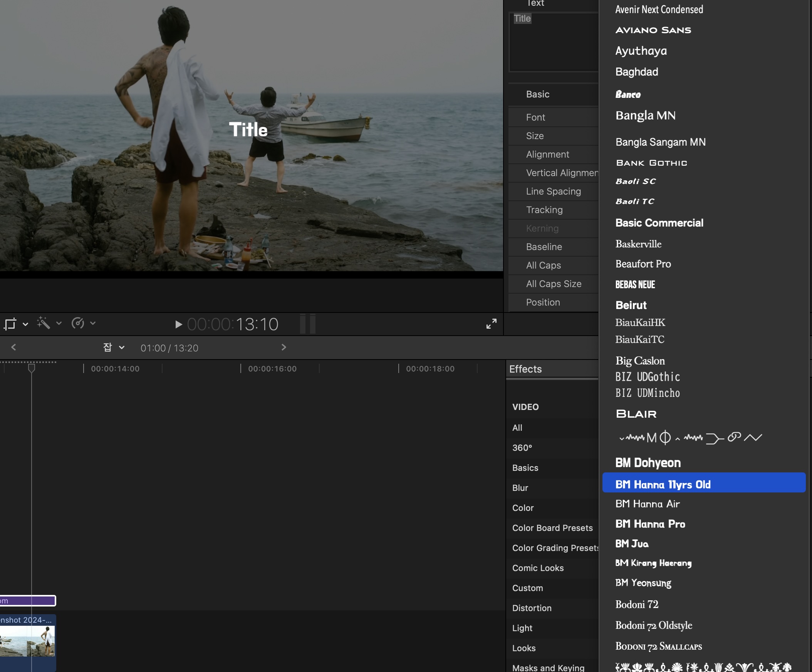Click the Transform crop tool icon

[x=10, y=323]
